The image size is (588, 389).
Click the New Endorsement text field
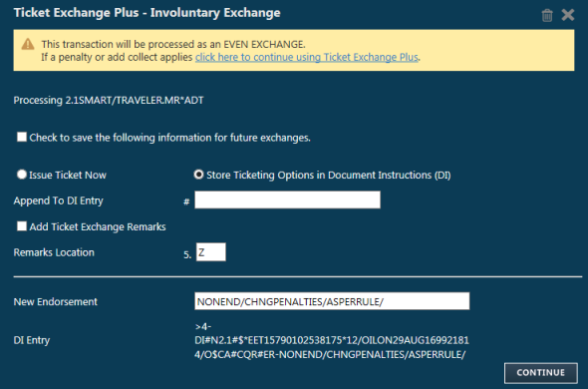pos(332,301)
